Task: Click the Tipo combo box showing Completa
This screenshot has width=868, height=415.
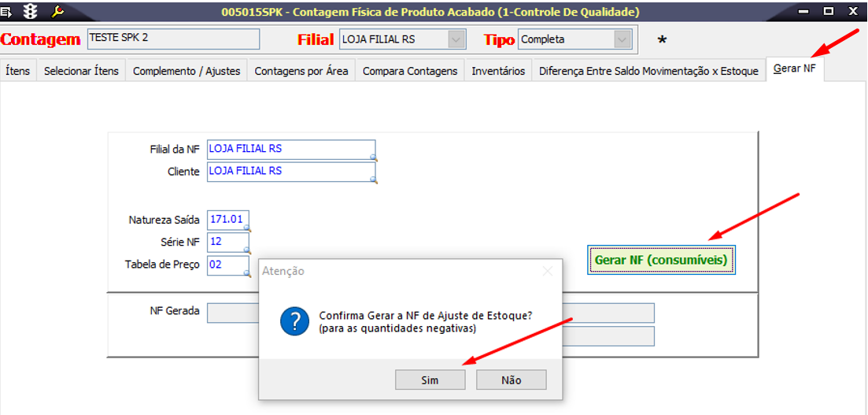Action: pos(574,40)
